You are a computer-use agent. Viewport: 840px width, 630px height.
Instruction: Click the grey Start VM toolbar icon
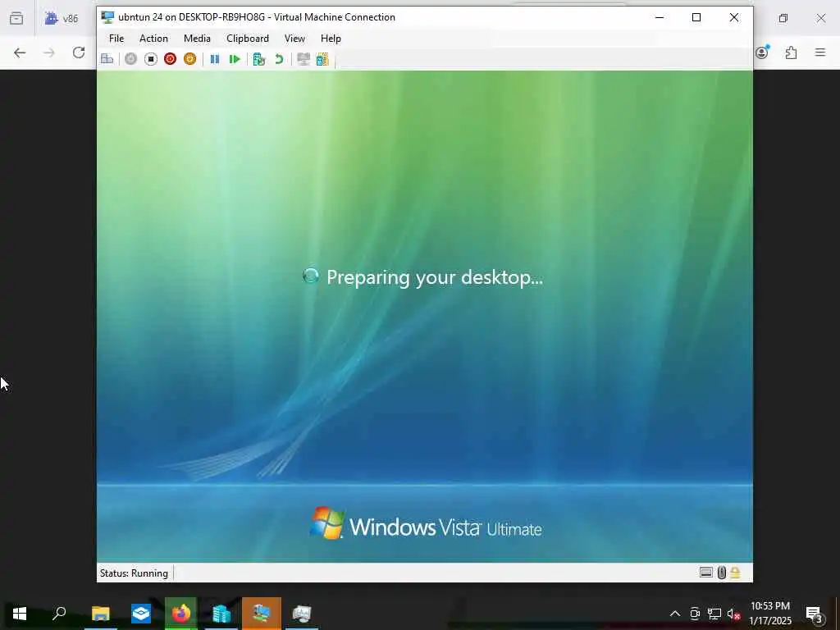click(130, 59)
